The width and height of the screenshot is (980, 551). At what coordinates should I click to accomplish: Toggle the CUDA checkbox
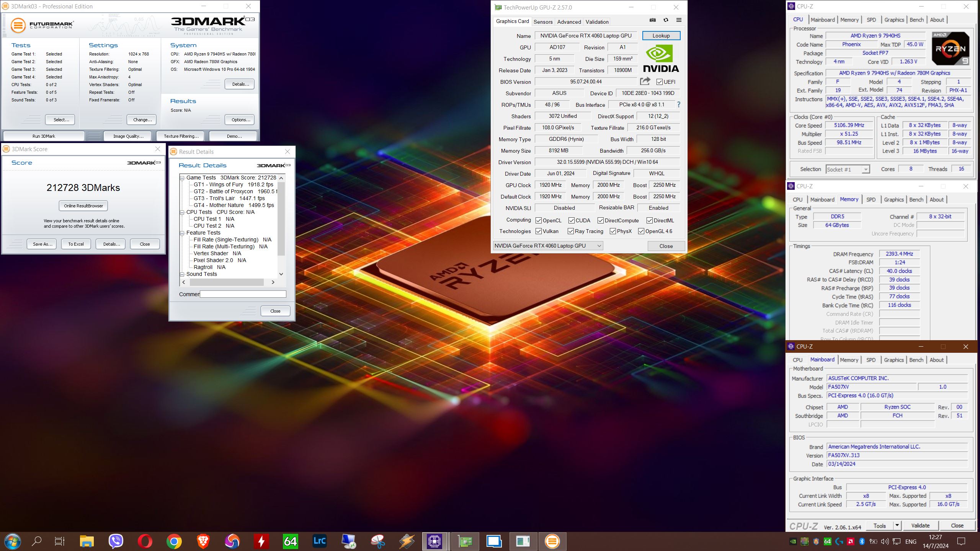coord(572,220)
